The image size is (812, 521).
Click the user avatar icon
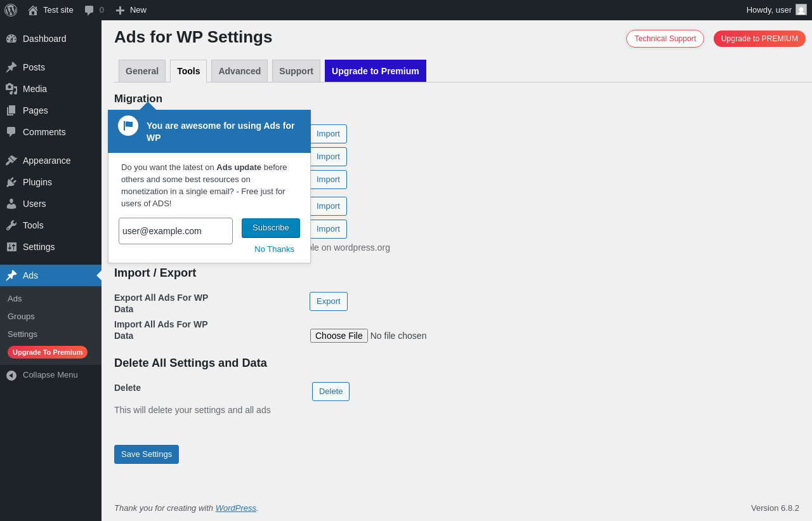click(801, 10)
